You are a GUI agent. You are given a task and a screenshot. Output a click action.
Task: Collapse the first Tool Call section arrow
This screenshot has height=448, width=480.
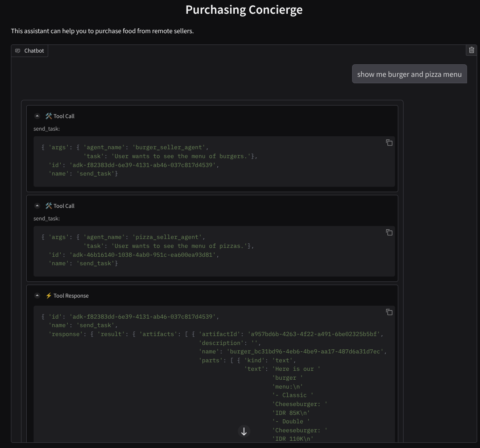(x=37, y=116)
